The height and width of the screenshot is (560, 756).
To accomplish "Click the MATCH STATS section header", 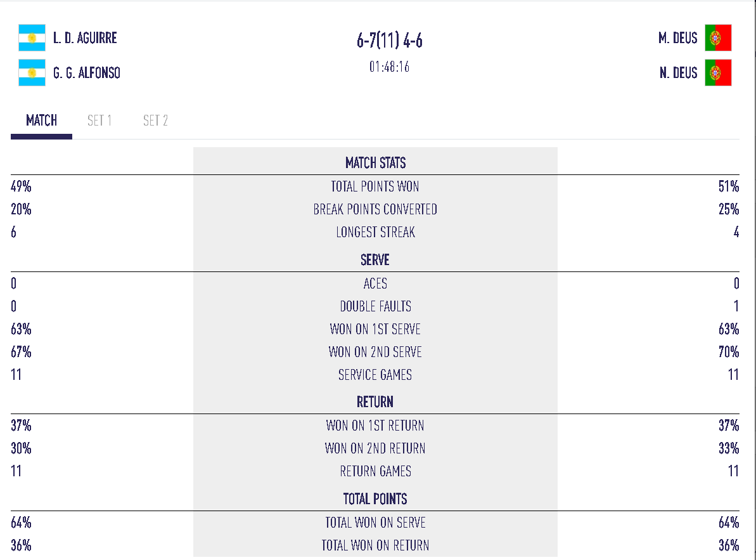I will tap(376, 163).
